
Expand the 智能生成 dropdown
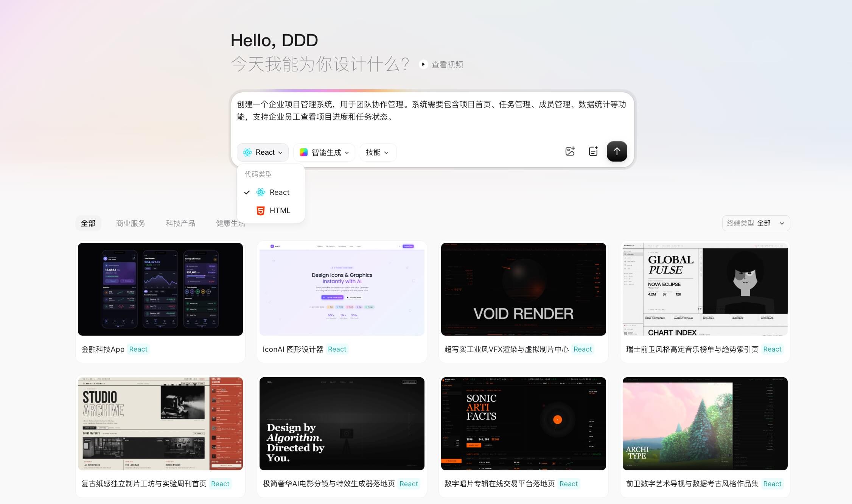324,152
